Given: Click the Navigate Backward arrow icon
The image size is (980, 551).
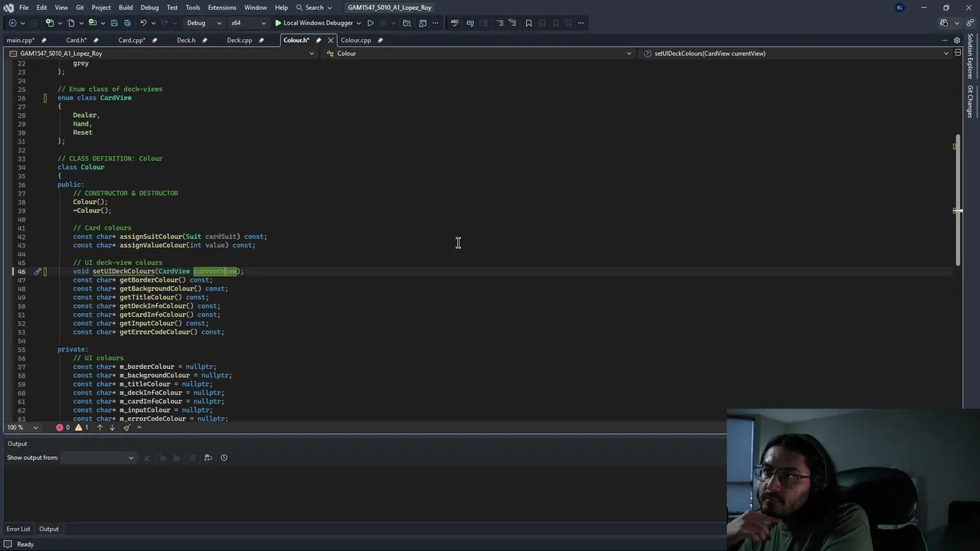Looking at the screenshot, I should 12,23.
